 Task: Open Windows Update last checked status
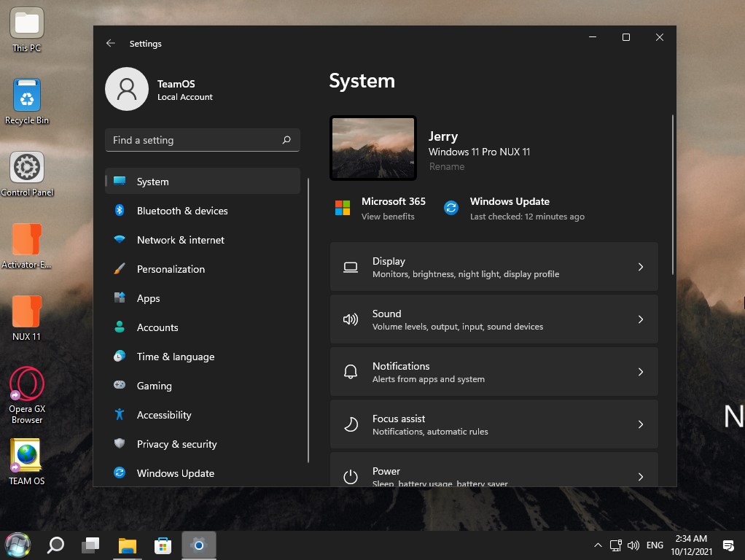pos(527,217)
